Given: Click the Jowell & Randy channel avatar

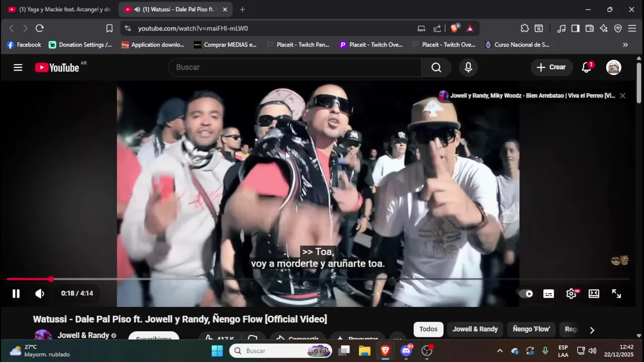Looking at the screenshot, I should (x=43, y=335).
